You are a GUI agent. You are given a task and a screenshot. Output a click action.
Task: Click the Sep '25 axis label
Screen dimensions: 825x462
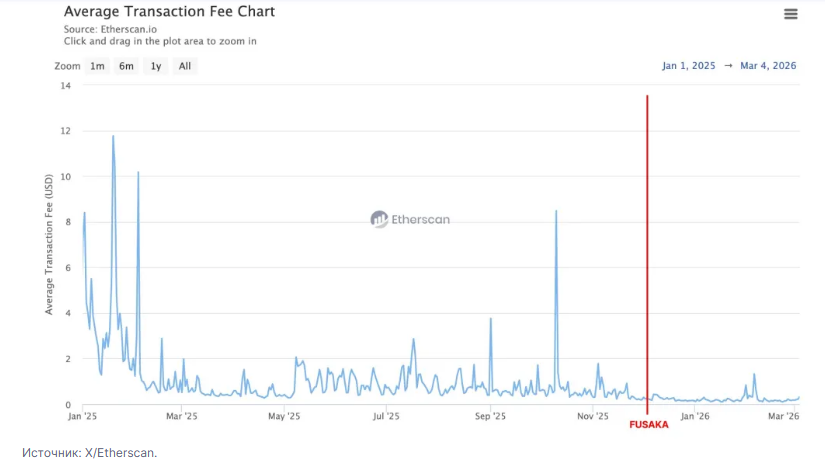(x=490, y=416)
